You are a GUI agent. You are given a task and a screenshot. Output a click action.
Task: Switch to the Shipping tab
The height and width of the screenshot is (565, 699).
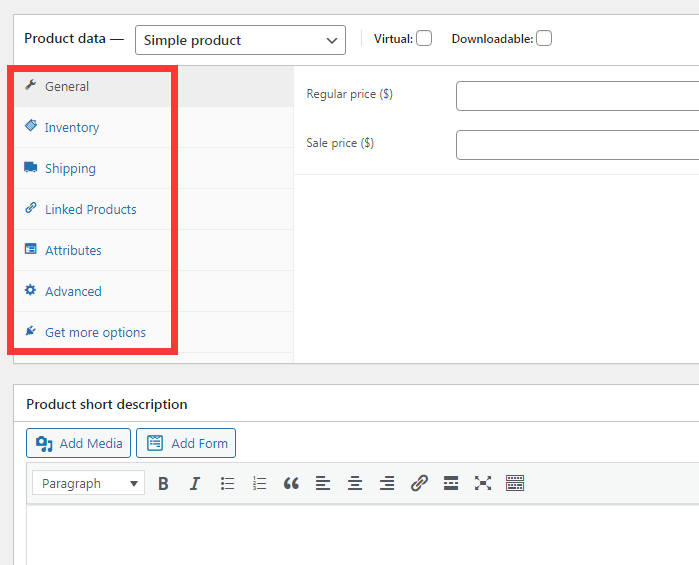[154, 168]
